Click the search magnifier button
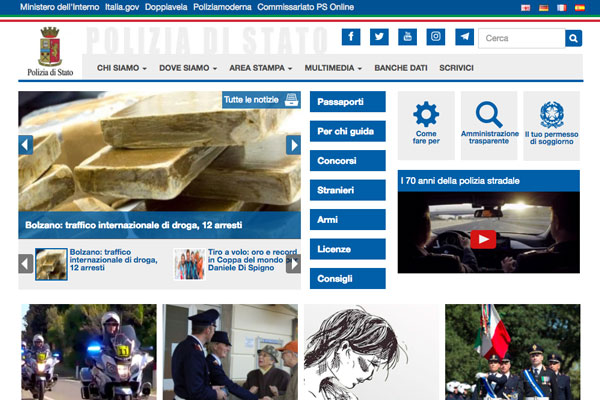The image size is (600, 400). tap(573, 38)
